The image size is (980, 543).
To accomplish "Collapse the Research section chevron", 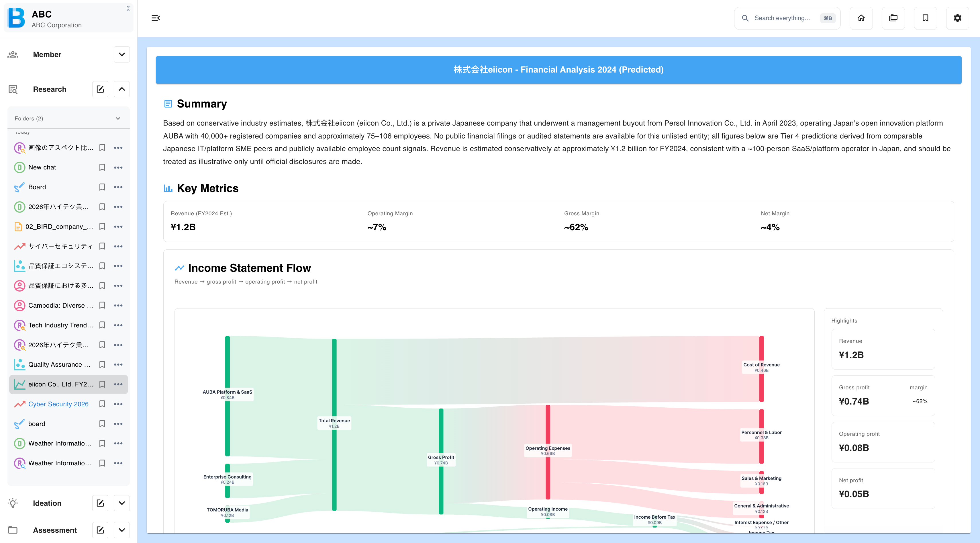I will pyautogui.click(x=122, y=89).
